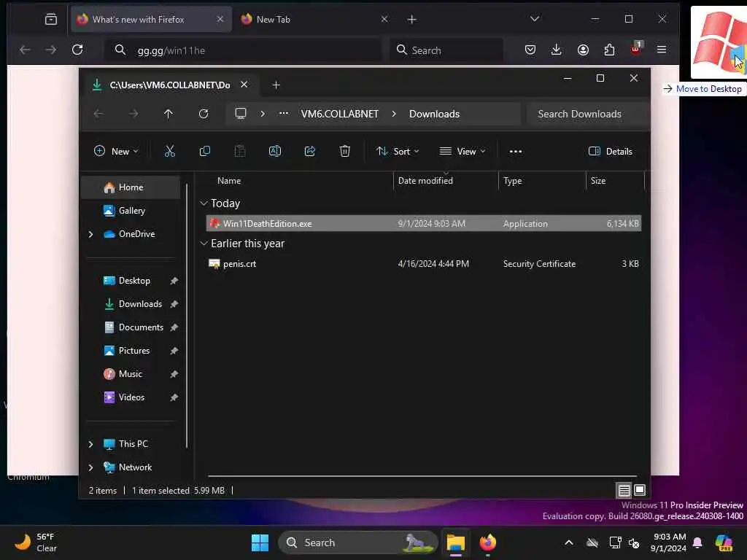Open Firefox Pocket save icon
The image size is (747, 560).
pos(530,50)
